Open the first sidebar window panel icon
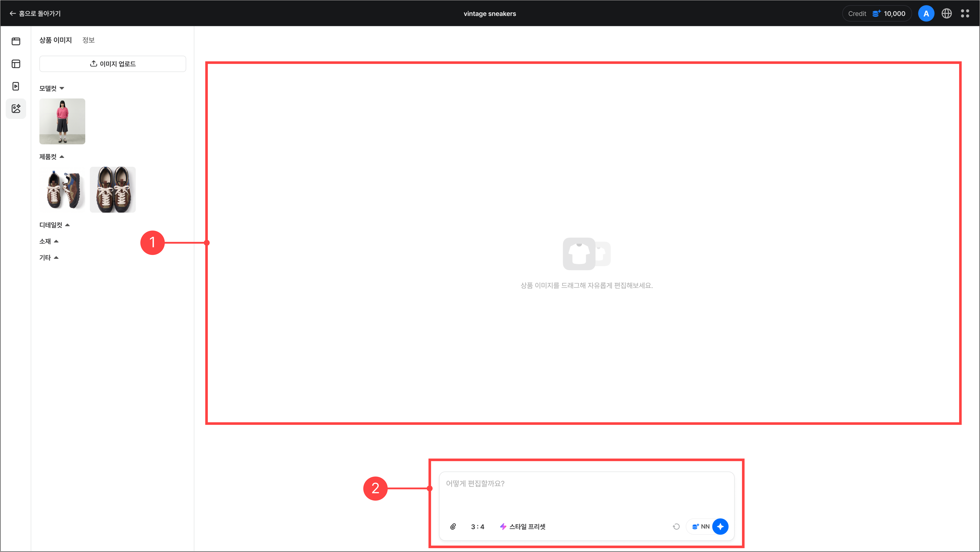 click(16, 41)
